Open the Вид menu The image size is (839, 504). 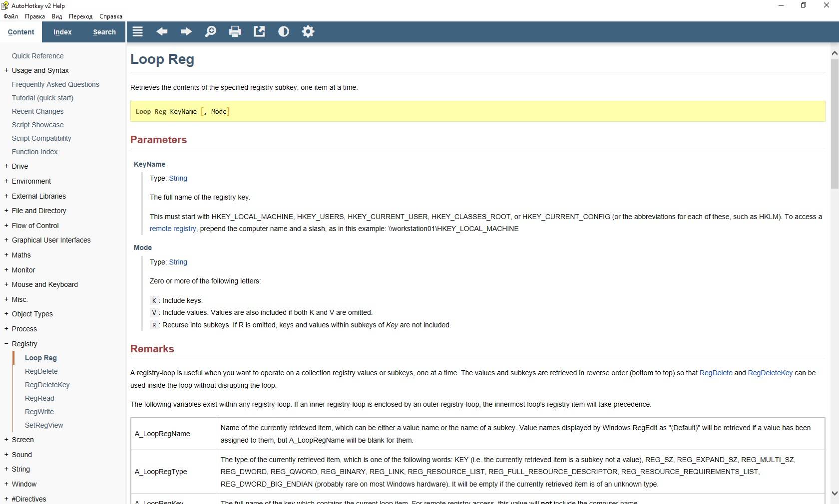pyautogui.click(x=57, y=16)
